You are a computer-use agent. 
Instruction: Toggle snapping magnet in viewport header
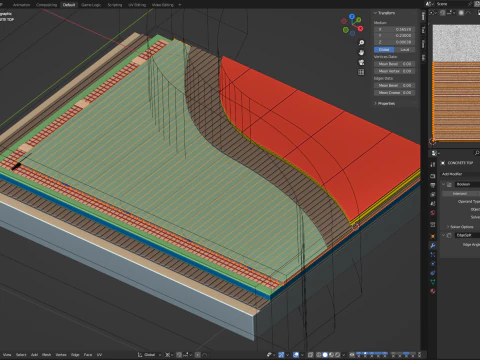(x=179, y=355)
